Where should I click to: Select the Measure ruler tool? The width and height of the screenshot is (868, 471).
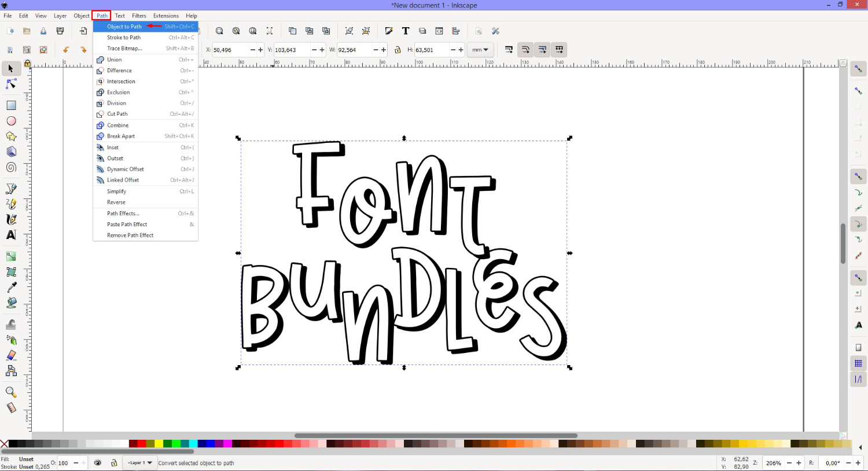[x=10, y=408]
